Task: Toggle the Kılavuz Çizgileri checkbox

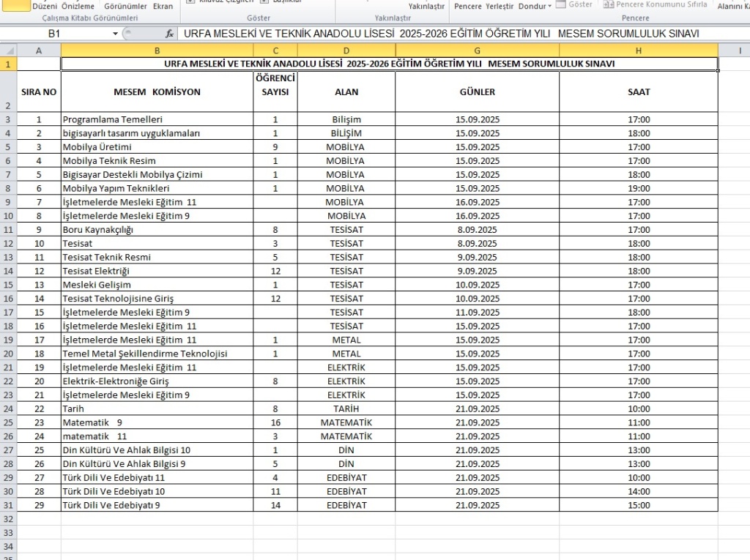Action: coord(190,1)
